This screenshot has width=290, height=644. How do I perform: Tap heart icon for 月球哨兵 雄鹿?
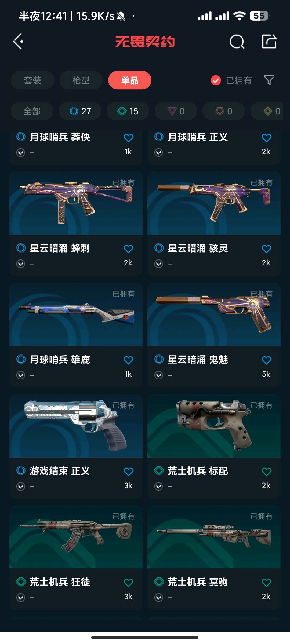pos(128,360)
